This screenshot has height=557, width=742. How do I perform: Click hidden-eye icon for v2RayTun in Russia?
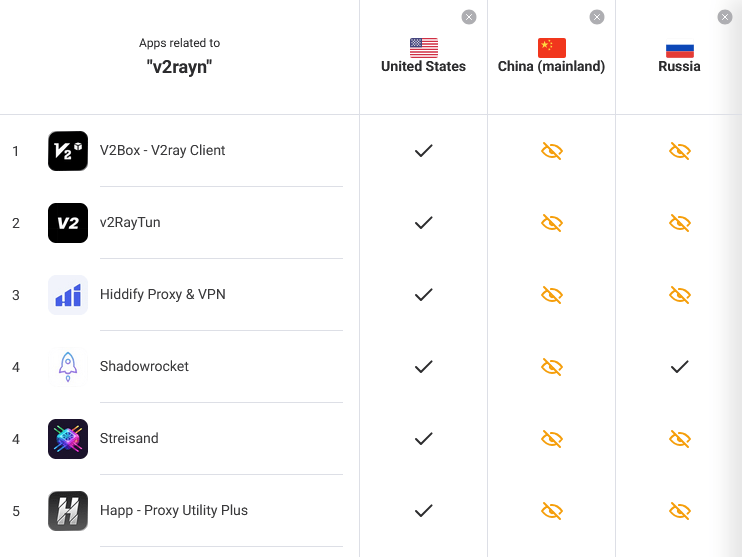(679, 223)
